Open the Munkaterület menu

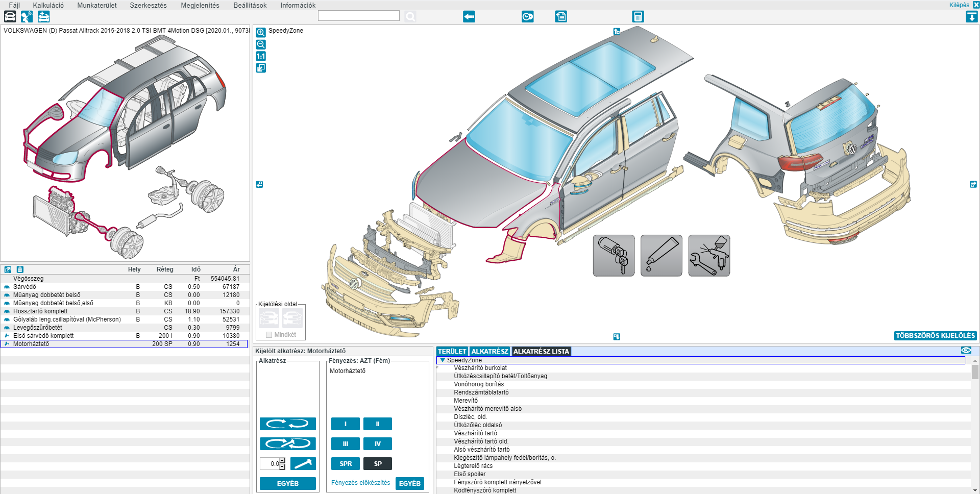(97, 5)
